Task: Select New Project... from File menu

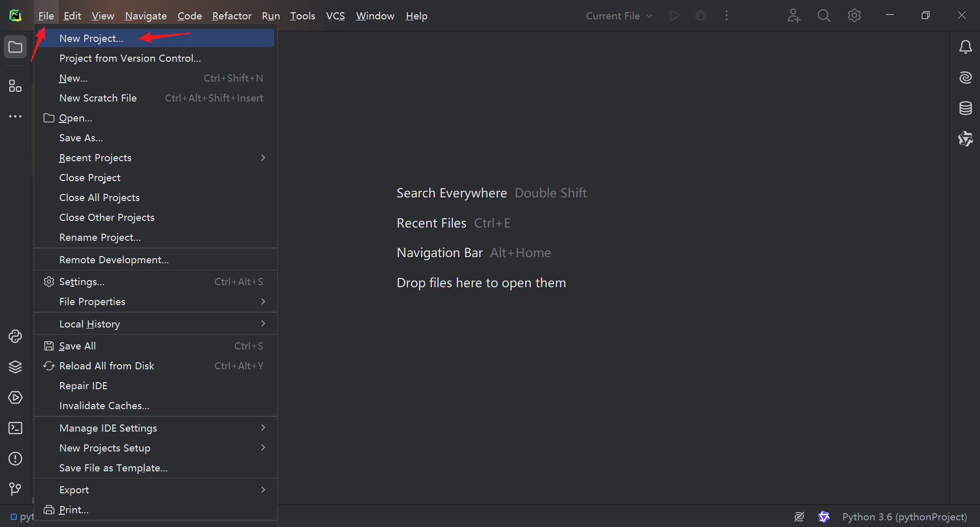Action: (91, 38)
